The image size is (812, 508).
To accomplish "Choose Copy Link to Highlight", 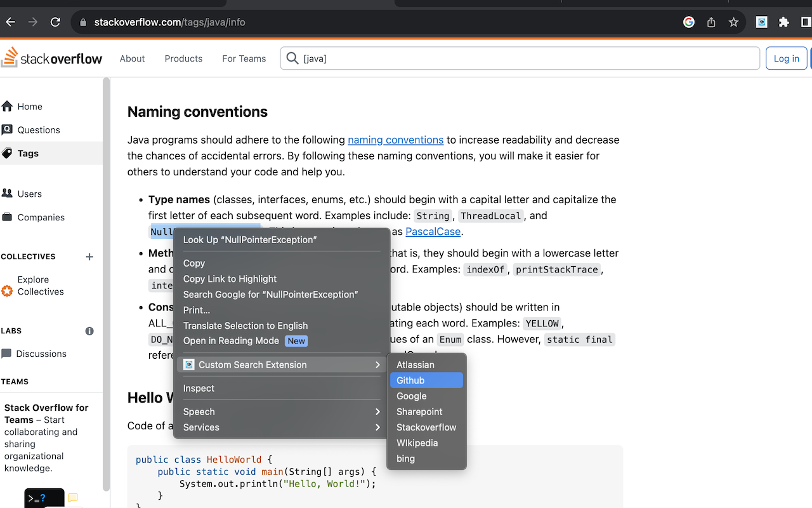I will [230, 279].
